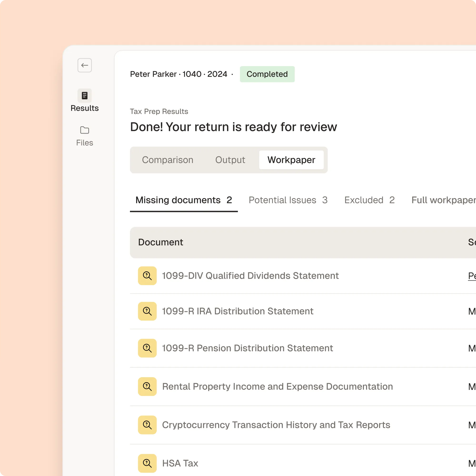Select Rental Property Income and Expense Documentation row
Viewport: 476px width, 476px height.
[x=278, y=387]
